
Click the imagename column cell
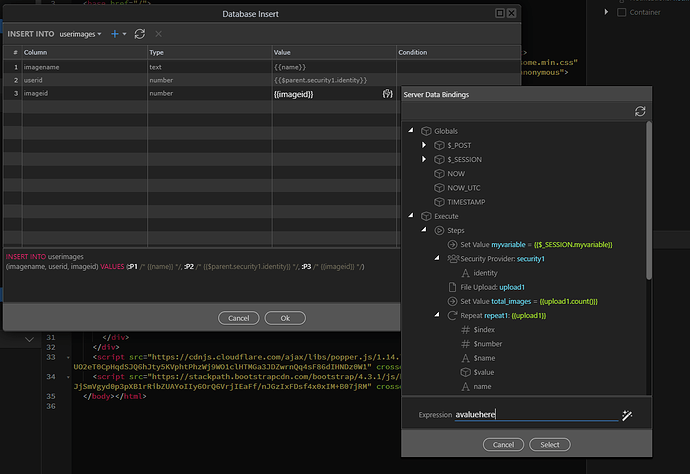[84, 67]
